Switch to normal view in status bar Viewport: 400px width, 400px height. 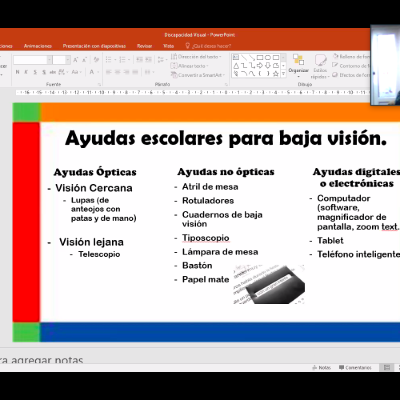(x=387, y=367)
